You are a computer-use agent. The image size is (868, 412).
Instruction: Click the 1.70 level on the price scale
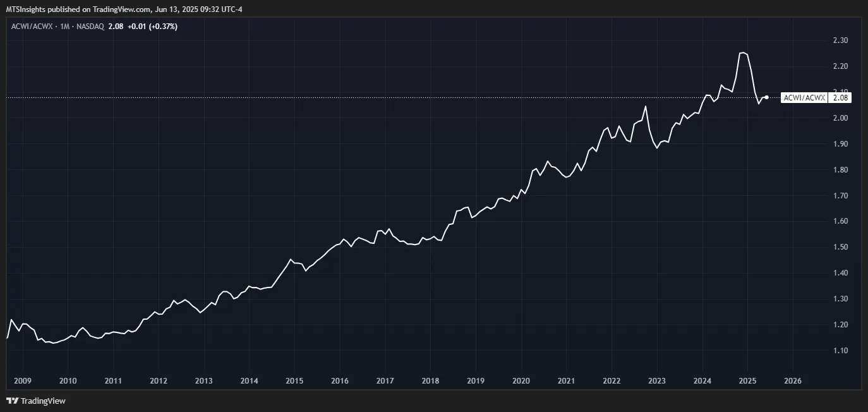[841, 195]
